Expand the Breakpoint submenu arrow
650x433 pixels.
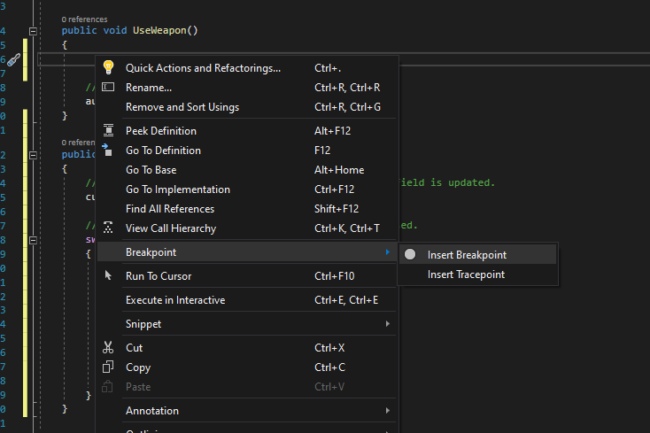coord(388,252)
